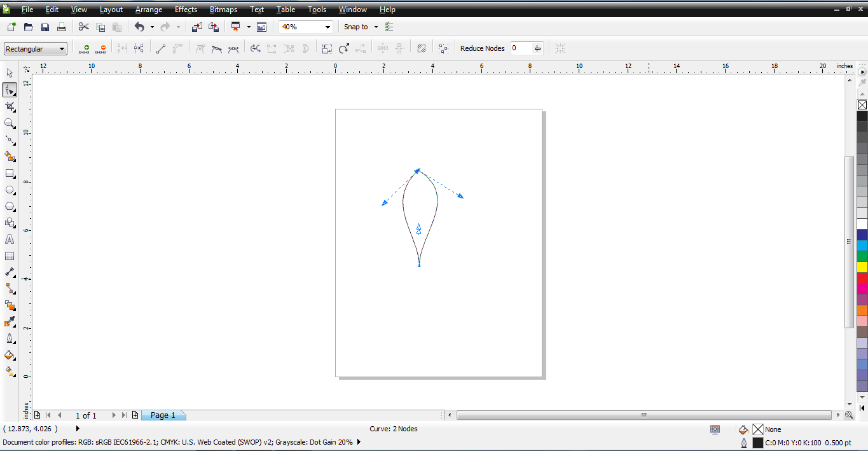Select the Fill bucket tool
868x451 pixels.
pos(10,355)
